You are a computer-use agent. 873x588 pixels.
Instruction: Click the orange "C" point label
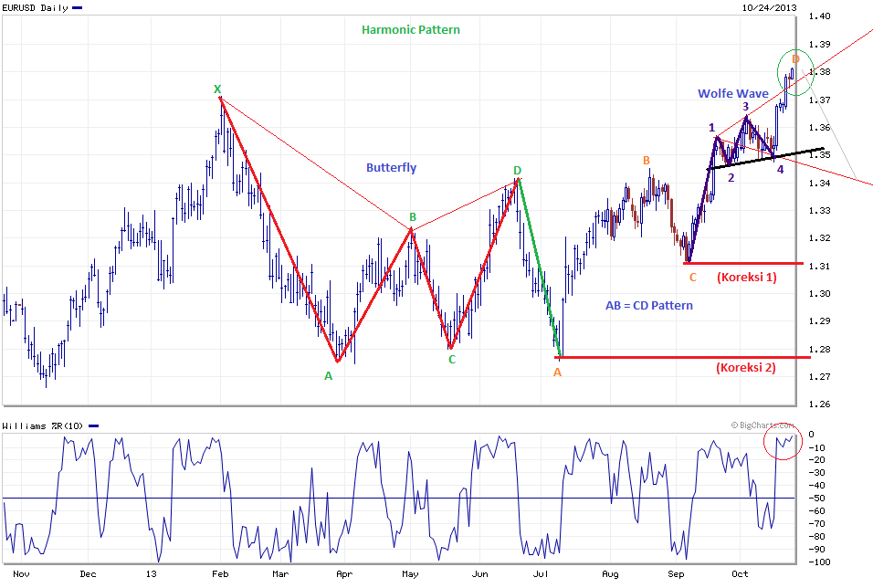[692, 278]
